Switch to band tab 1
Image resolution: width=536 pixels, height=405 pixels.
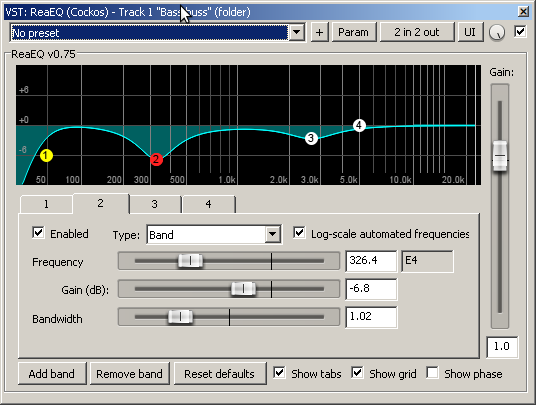(46, 204)
